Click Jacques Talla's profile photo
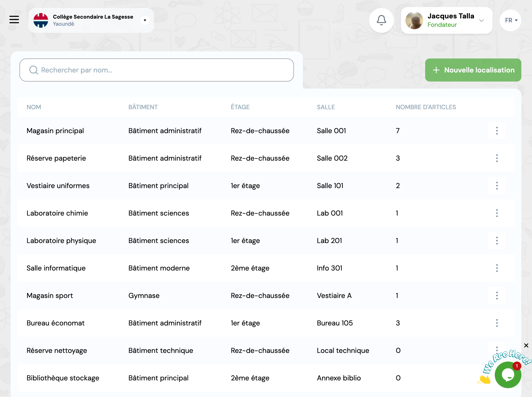Viewport: 532px width, 397px height. tap(414, 21)
